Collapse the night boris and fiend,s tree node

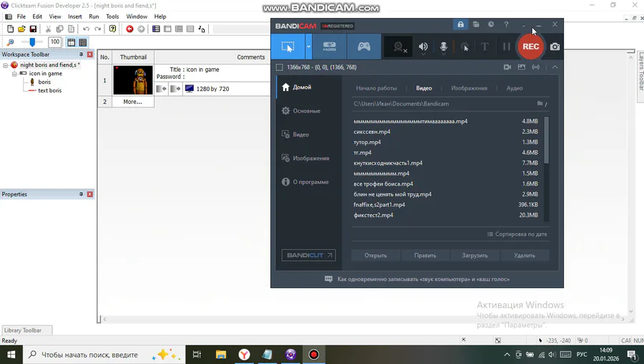pyautogui.click(x=5, y=65)
